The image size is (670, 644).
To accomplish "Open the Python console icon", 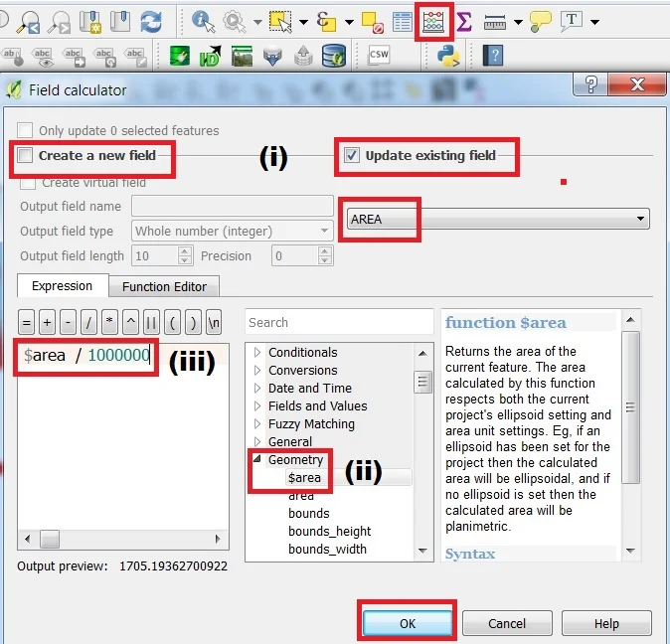I will [448, 56].
